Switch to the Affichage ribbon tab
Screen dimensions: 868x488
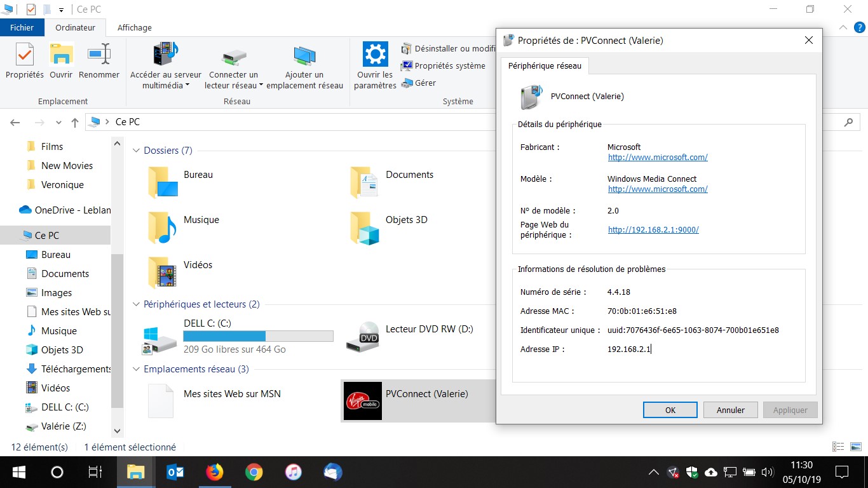pos(133,27)
